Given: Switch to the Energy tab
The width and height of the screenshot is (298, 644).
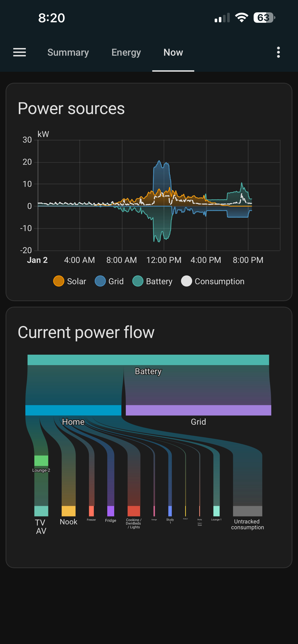Looking at the screenshot, I should point(126,52).
